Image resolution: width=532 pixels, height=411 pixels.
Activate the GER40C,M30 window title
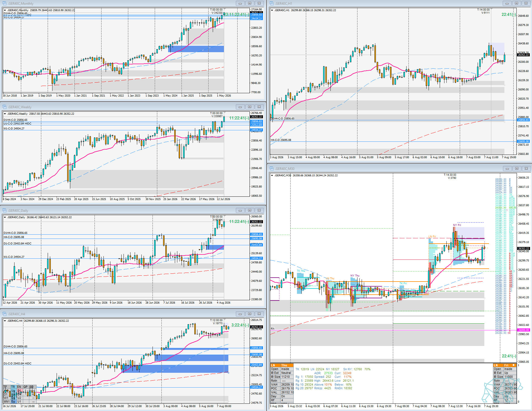tap(284, 169)
